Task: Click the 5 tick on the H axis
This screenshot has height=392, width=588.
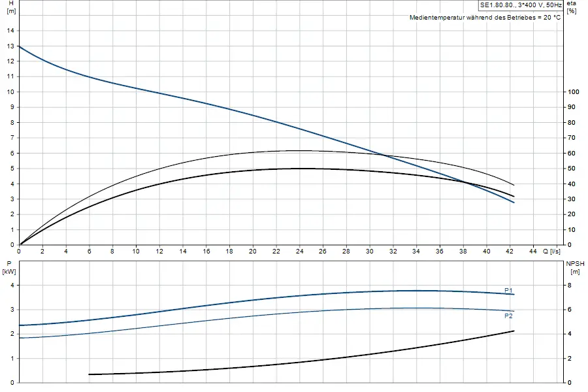Action: coord(12,169)
